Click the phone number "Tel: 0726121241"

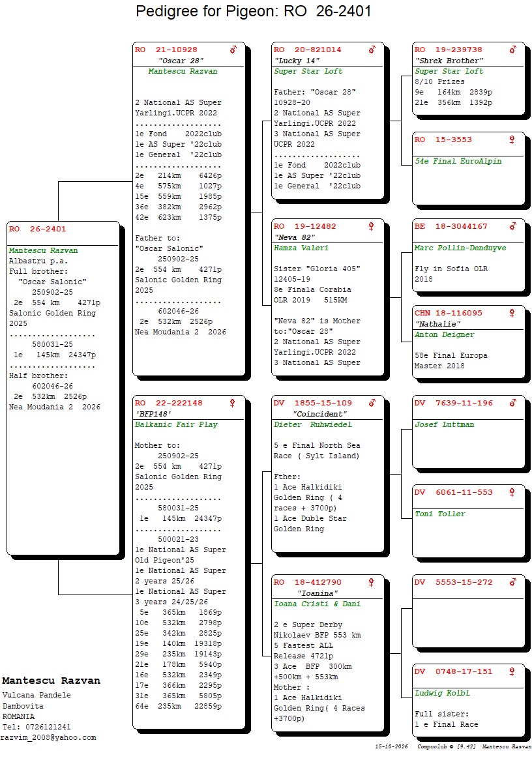[37, 727]
